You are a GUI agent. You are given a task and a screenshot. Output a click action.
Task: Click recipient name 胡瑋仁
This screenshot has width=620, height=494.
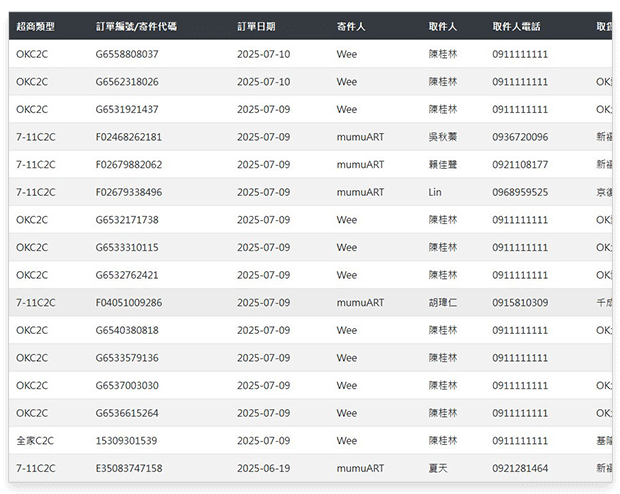tap(443, 303)
